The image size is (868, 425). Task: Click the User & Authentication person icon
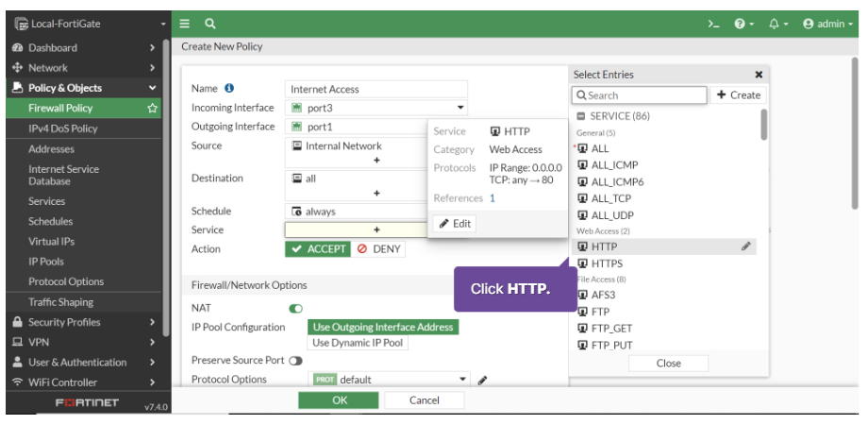tap(17, 363)
